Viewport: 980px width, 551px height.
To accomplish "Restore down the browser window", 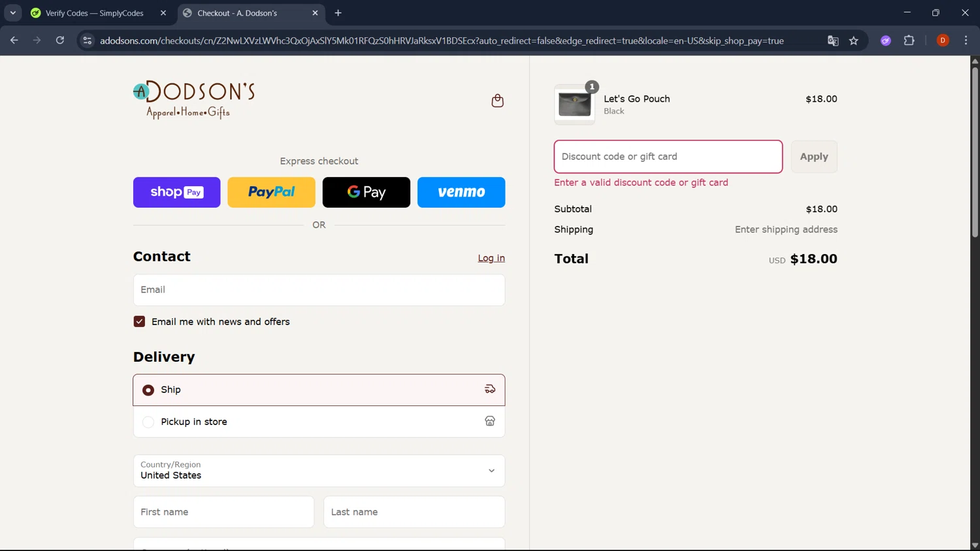I will click(x=936, y=13).
